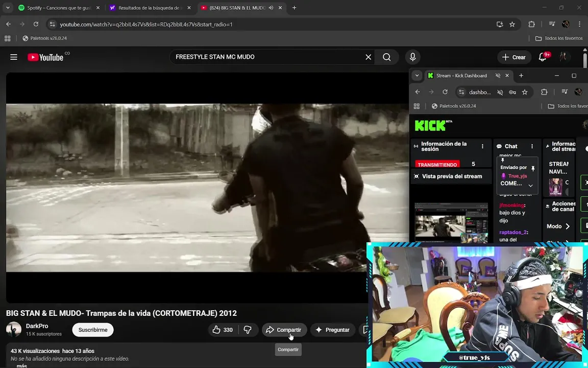588x368 pixels.
Task: Open tab search dropdown in Kick window
Action: (x=417, y=76)
